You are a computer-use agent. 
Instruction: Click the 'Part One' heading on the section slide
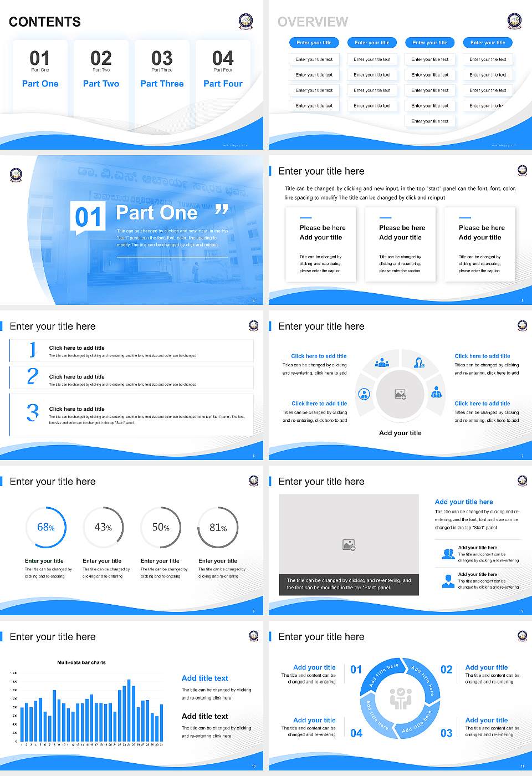(157, 212)
